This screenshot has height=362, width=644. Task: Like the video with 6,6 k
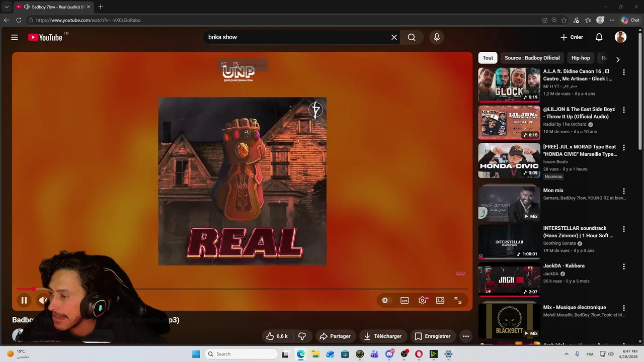coord(277,336)
